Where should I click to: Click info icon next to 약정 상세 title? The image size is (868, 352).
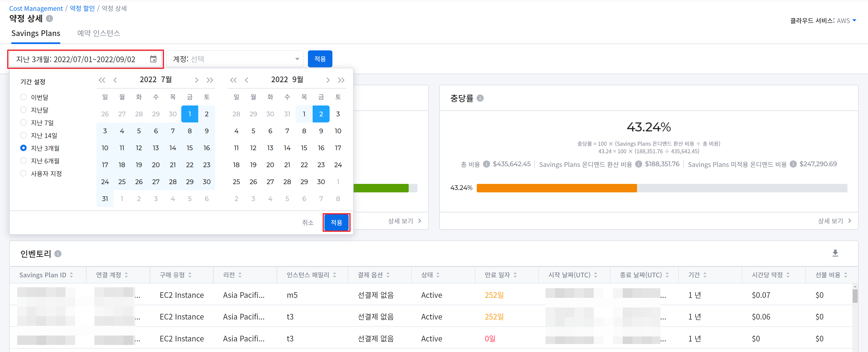[49, 19]
